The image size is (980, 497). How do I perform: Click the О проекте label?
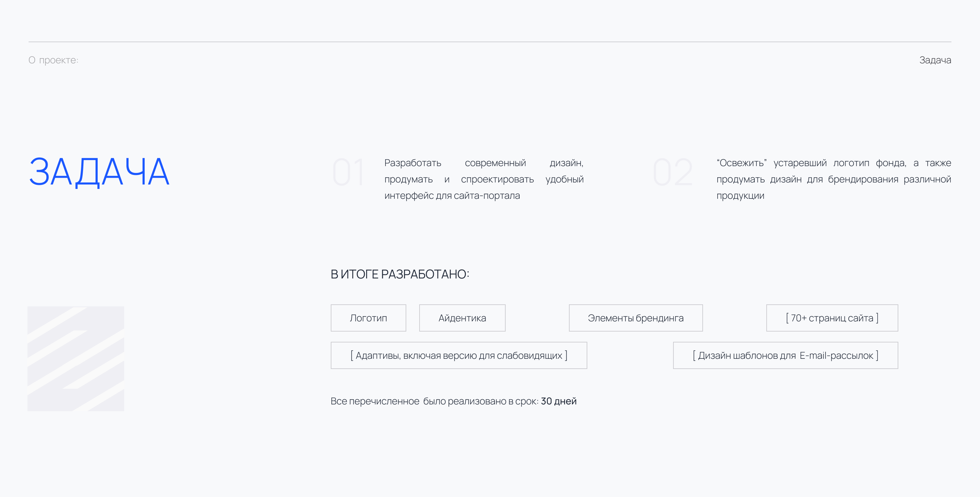[53, 60]
